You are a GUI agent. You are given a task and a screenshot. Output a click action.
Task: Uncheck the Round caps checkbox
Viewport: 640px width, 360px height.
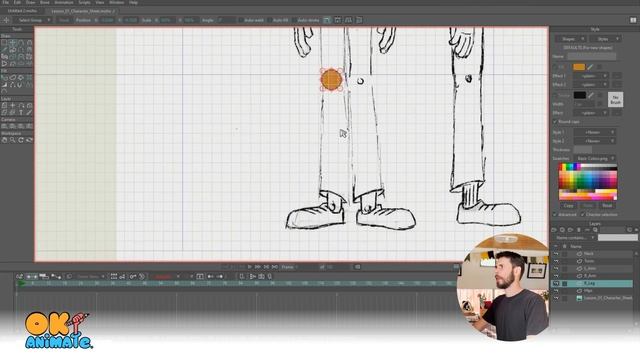(555, 122)
